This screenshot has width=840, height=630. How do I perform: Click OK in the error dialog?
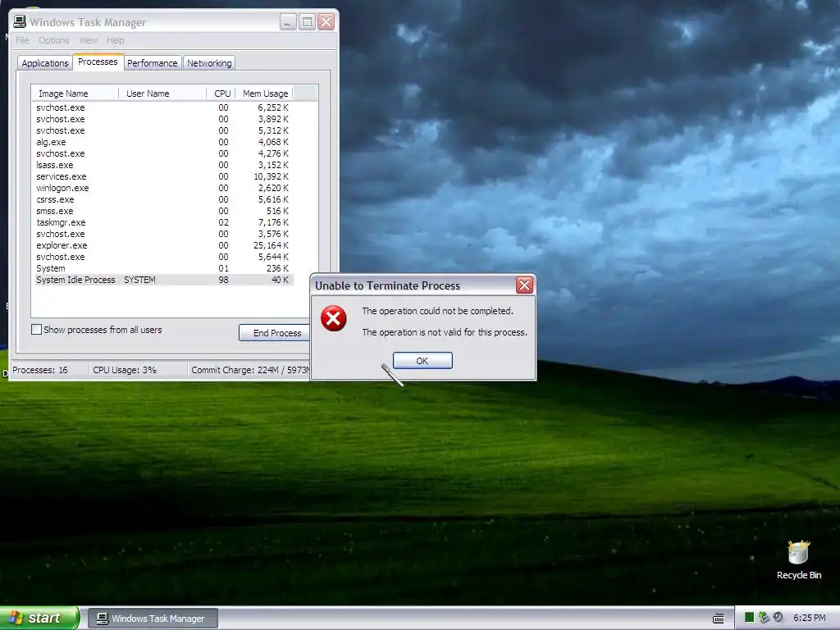[422, 361]
